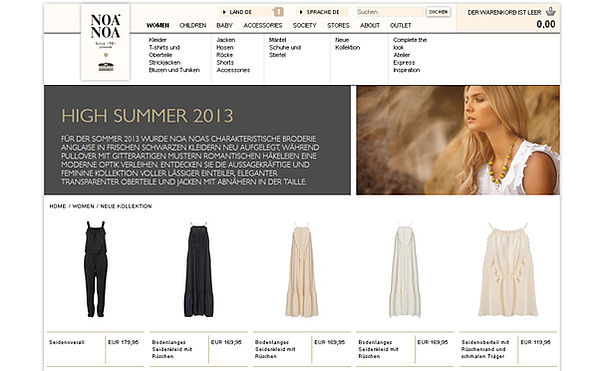The image size is (613, 371).
Task: Open the Neue Kollektion link in submenu
Action: pyautogui.click(x=348, y=44)
